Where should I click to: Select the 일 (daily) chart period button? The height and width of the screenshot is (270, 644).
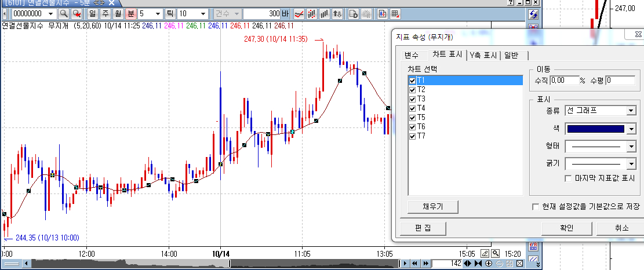point(92,13)
